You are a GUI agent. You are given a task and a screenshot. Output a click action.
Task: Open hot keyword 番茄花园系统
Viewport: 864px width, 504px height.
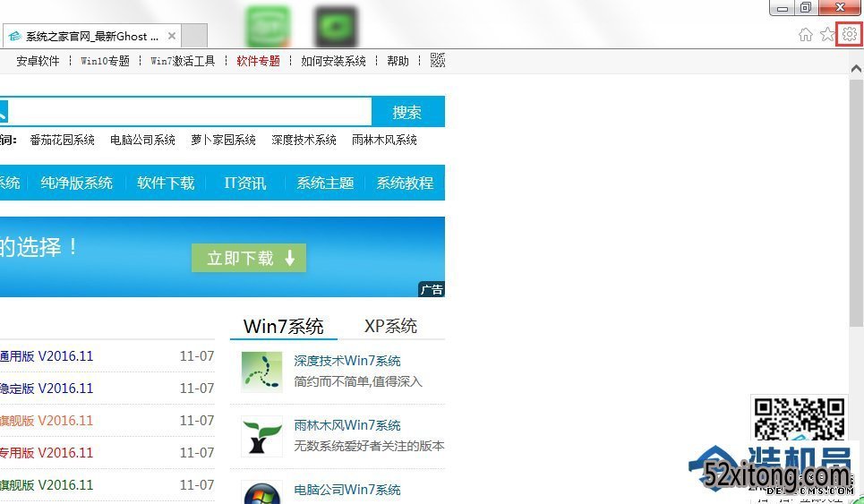(63, 140)
